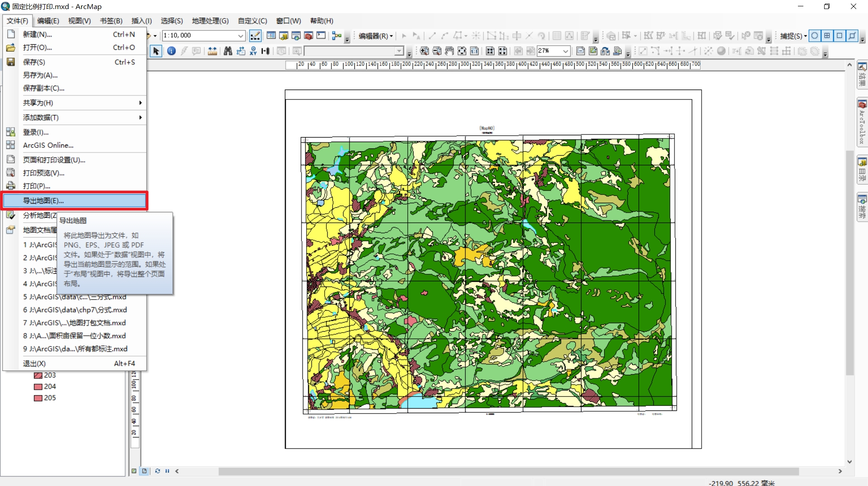Click the Save icon in File menu

click(x=11, y=62)
